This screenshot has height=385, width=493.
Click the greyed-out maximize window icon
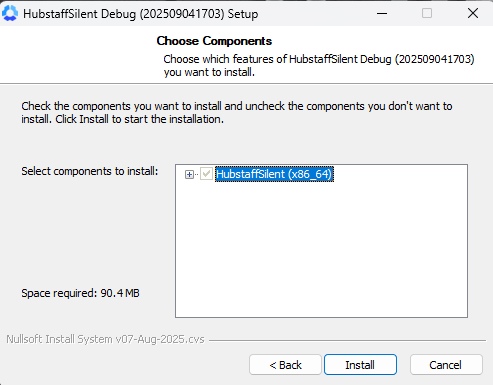[x=427, y=13]
